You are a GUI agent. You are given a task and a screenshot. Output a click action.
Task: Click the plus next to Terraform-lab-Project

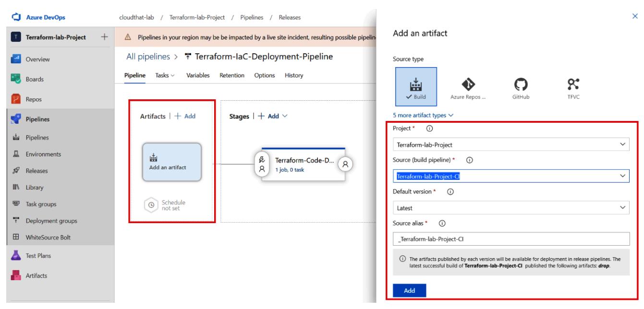tap(104, 38)
